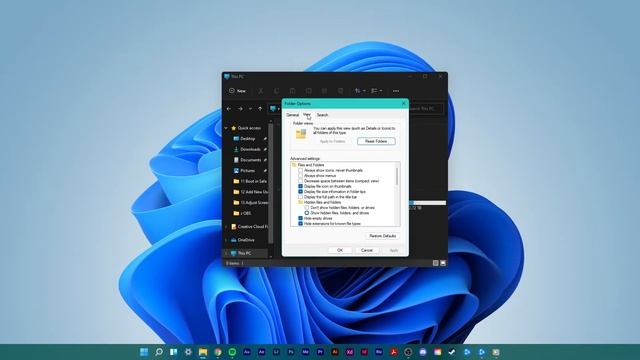Click the Rename icon in Explorer toolbar
The width and height of the screenshot is (640, 360).
[x=309, y=91]
